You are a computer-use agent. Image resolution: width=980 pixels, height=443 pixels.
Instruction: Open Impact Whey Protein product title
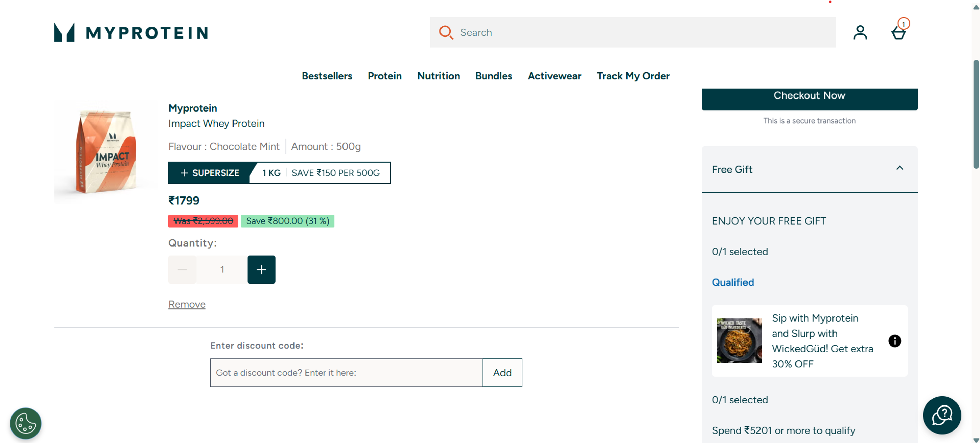(216, 124)
